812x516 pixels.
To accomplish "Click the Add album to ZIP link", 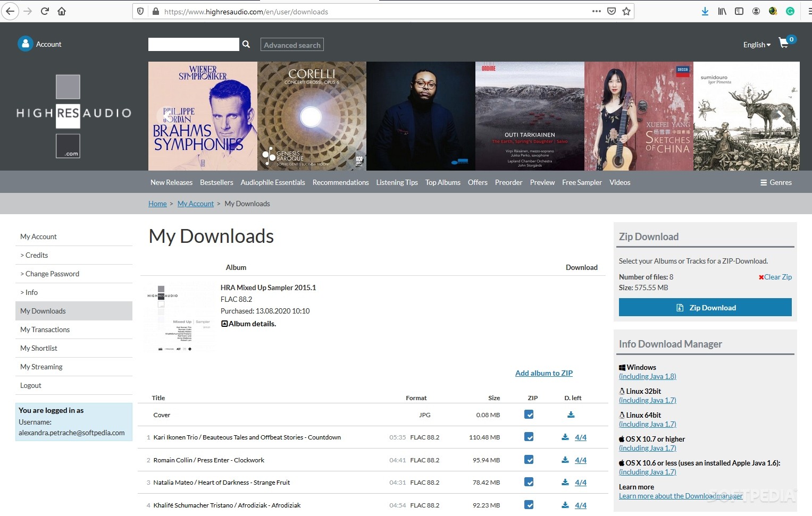I will 543,373.
